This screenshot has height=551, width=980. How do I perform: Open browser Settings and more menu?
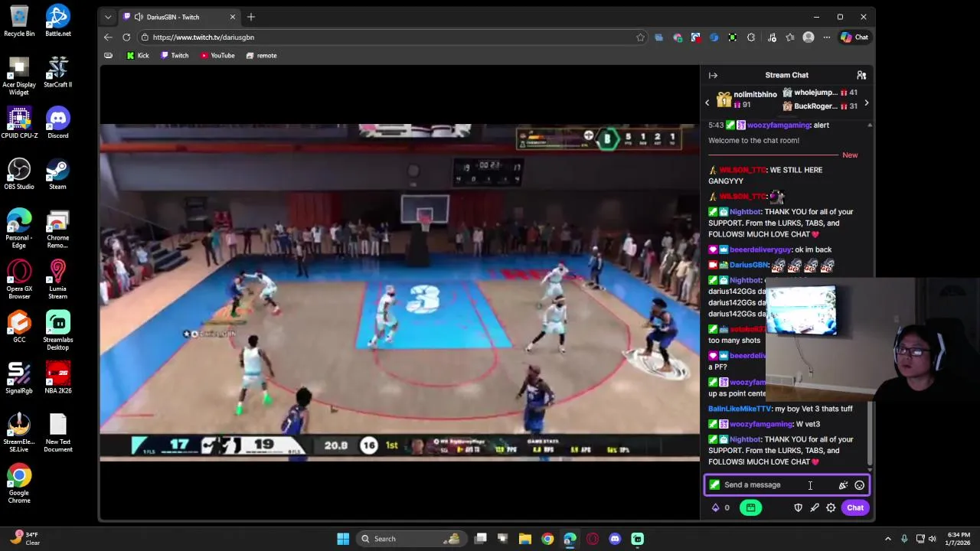tap(827, 37)
